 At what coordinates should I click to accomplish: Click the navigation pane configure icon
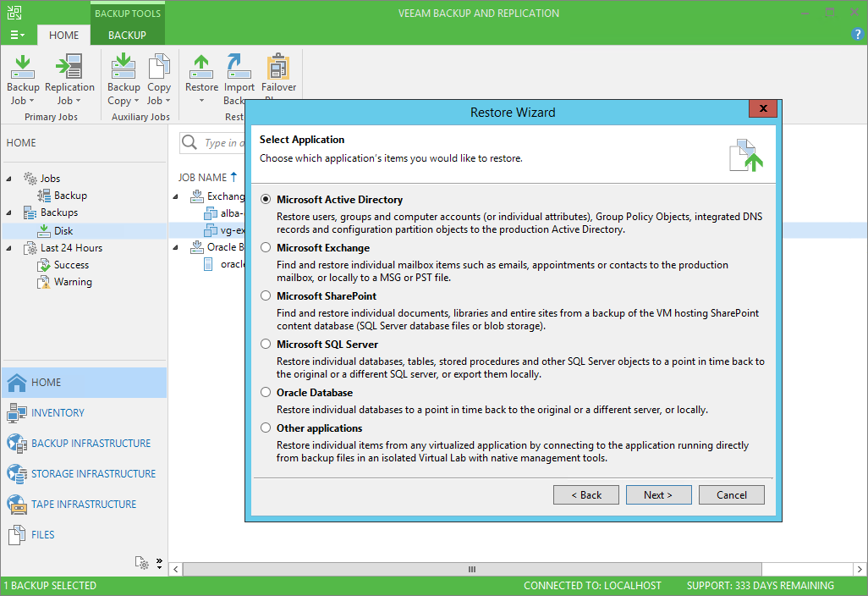click(x=142, y=563)
